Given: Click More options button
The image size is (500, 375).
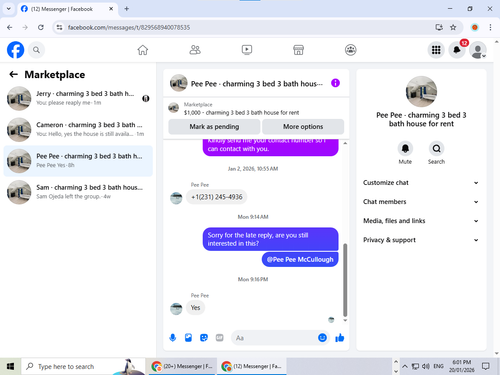Looking at the screenshot, I should [303, 127].
